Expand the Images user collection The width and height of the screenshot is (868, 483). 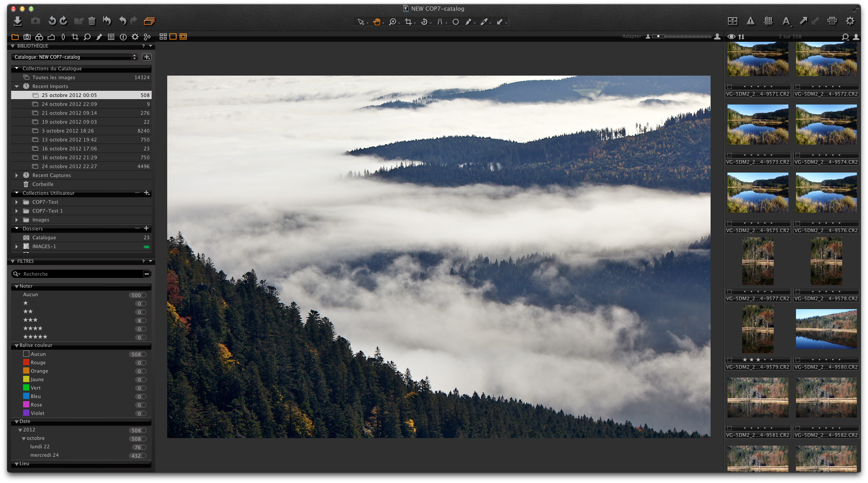pyautogui.click(x=17, y=220)
